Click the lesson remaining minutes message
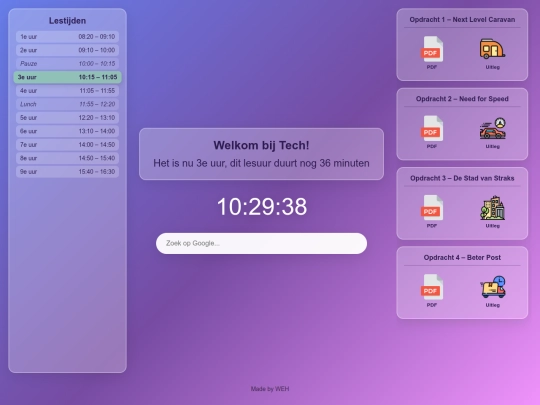The image size is (540, 405). coord(261,163)
